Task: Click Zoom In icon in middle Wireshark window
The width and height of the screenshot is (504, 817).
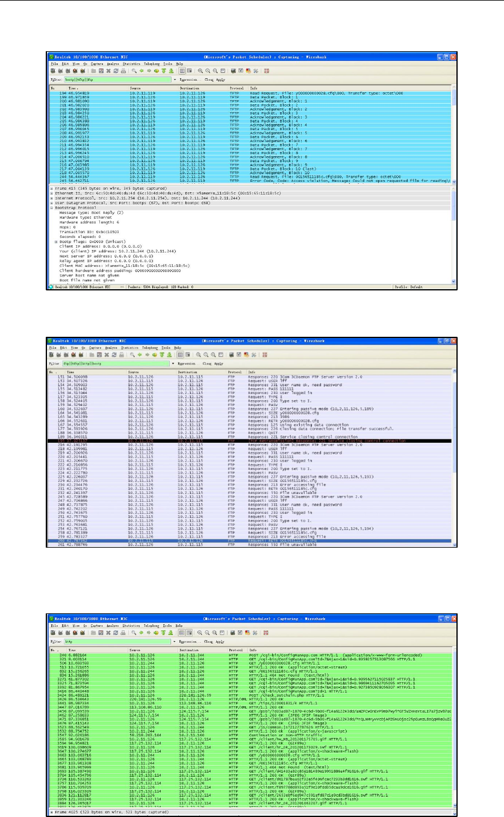Action: point(198,355)
